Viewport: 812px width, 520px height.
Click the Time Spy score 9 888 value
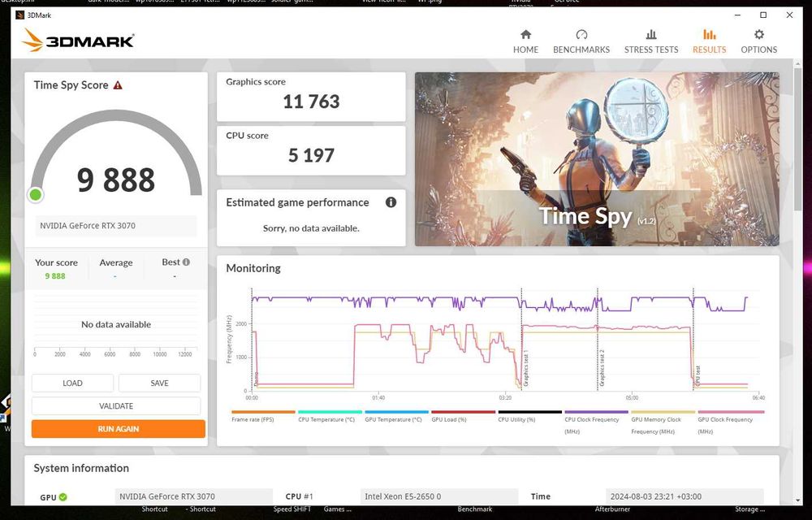(116, 180)
